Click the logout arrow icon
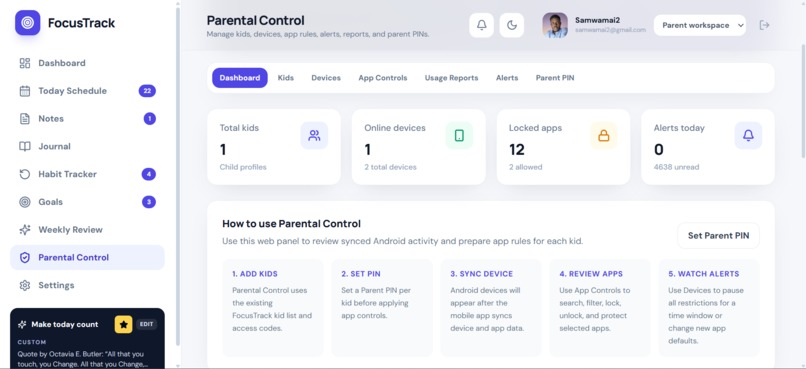The width and height of the screenshot is (806, 369). tap(764, 25)
